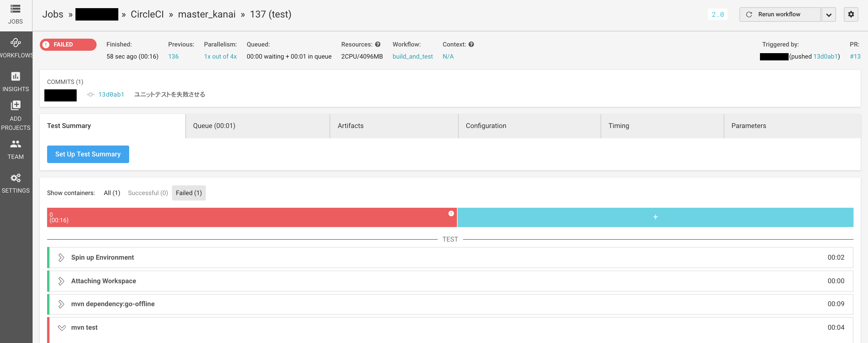Show All (1) containers

112,193
